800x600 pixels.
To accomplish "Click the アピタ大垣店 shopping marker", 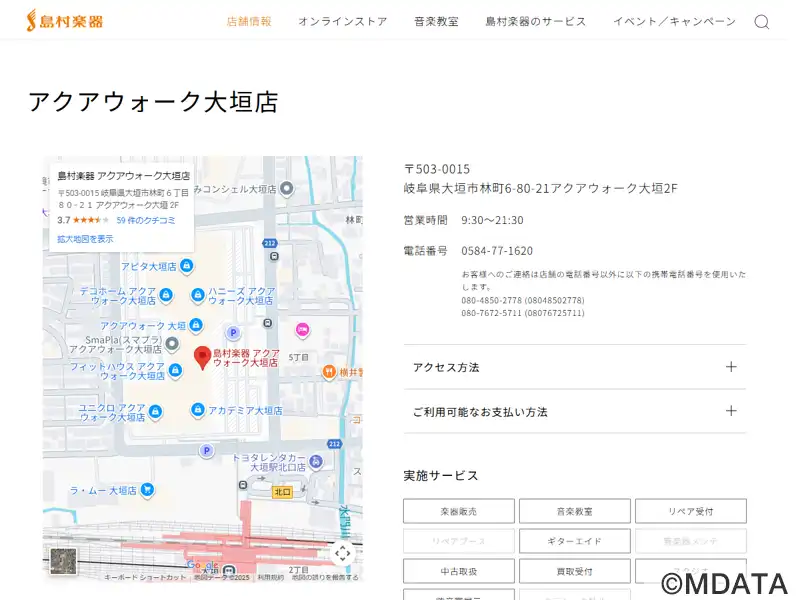I will pyautogui.click(x=187, y=266).
